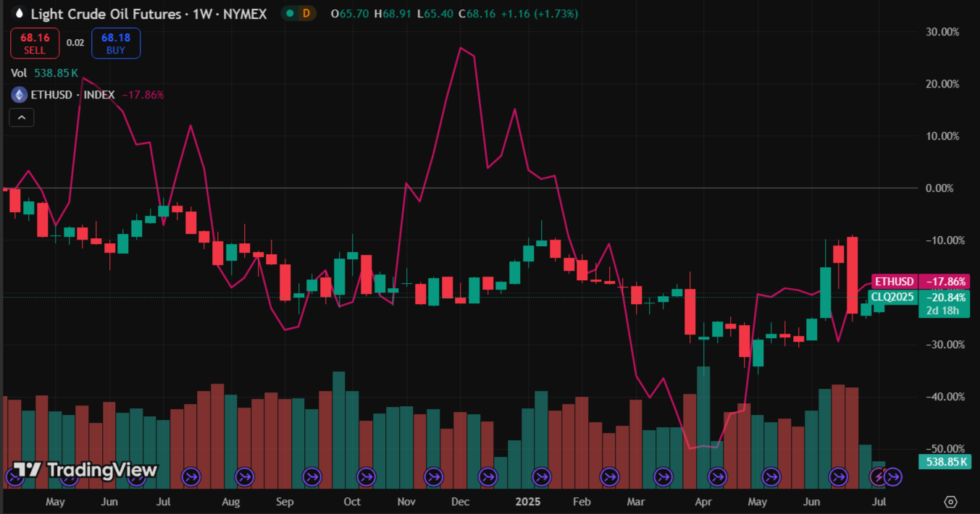The image size is (980, 514).
Task: Click the Vol 538.85K legend entry
Action: [45, 73]
